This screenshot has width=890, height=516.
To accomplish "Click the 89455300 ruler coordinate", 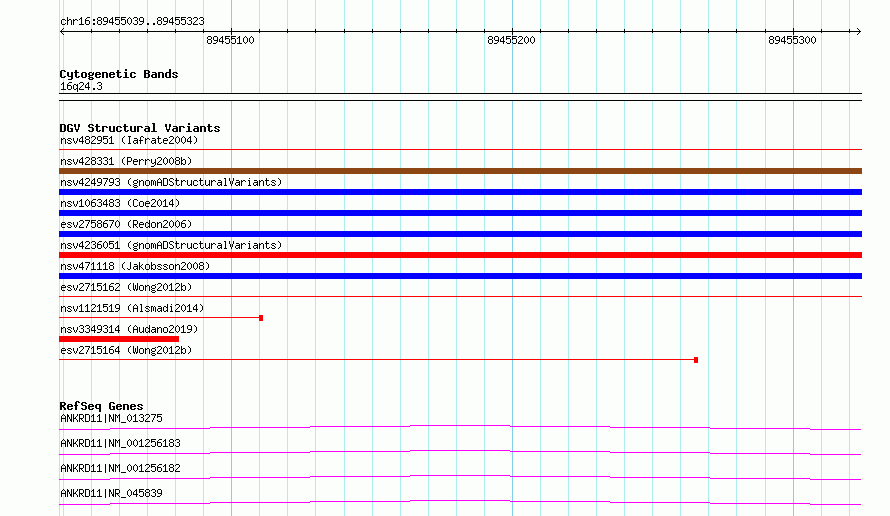I will 792,40.
